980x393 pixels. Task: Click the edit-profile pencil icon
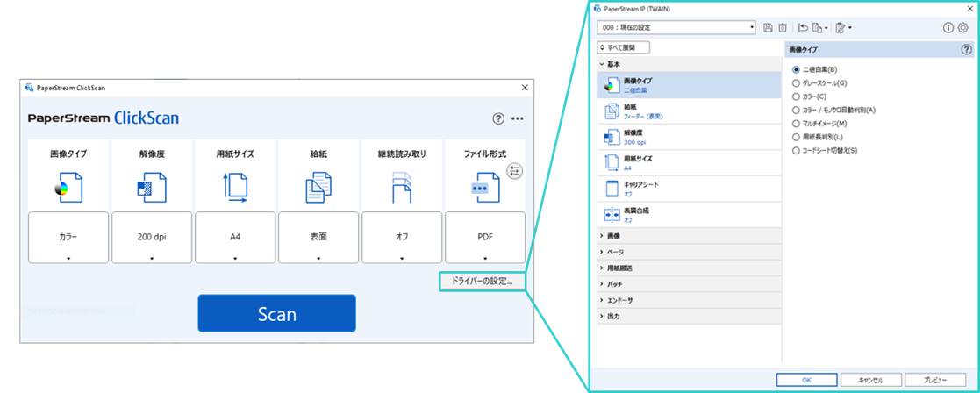(x=841, y=27)
